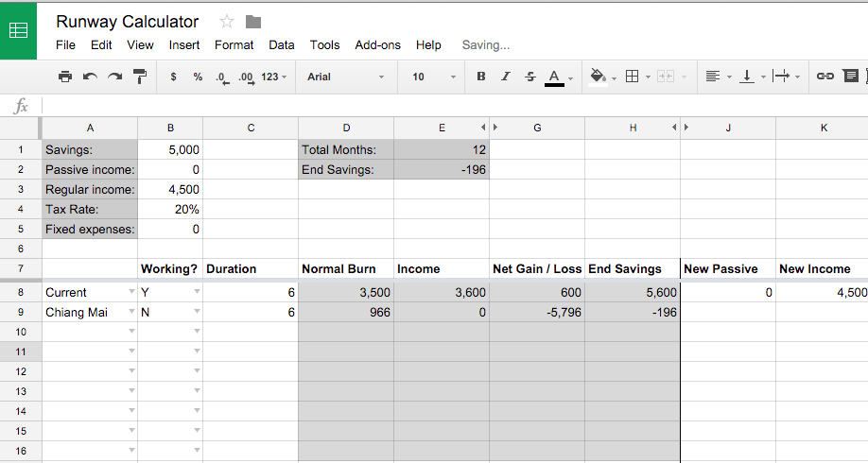Image resolution: width=868 pixels, height=463 pixels.
Task: Open the borders menu
Action: [637, 77]
